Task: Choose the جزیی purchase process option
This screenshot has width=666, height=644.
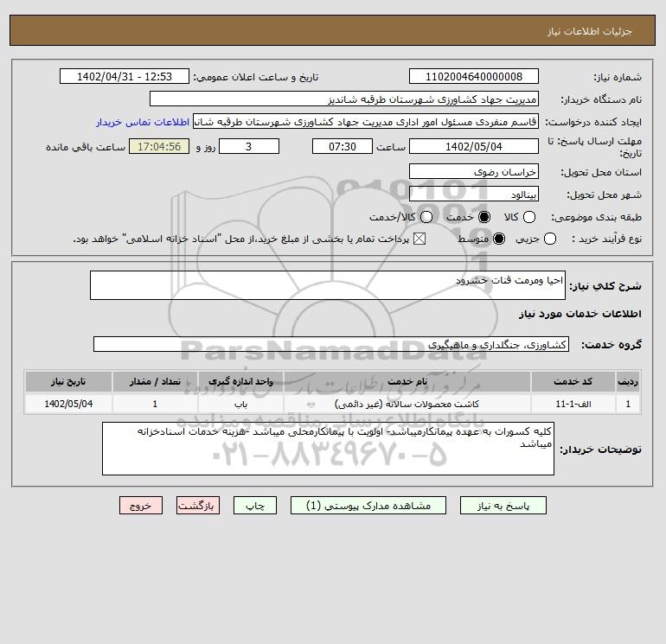Action: (549, 239)
